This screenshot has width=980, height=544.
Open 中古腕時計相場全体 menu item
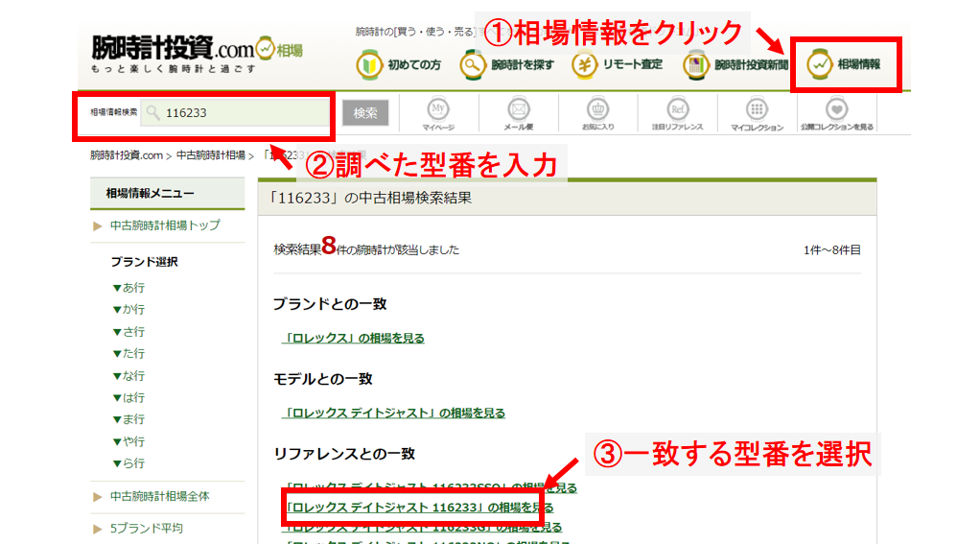(x=159, y=496)
